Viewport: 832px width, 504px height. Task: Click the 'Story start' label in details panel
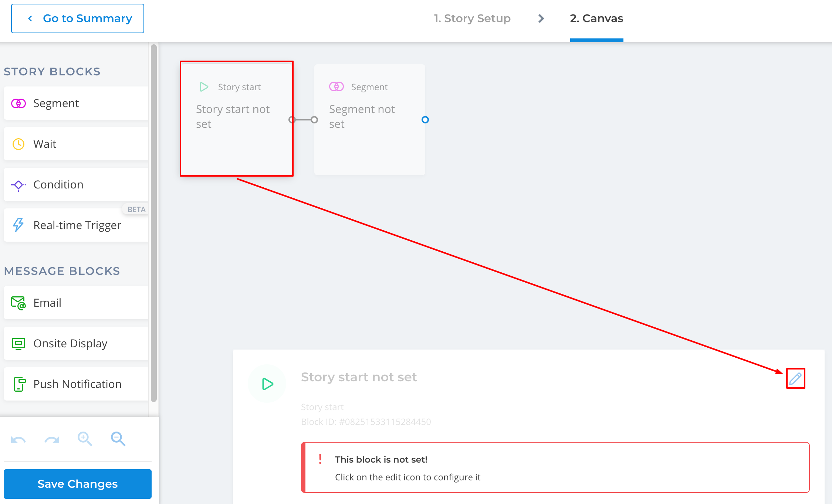[322, 407]
